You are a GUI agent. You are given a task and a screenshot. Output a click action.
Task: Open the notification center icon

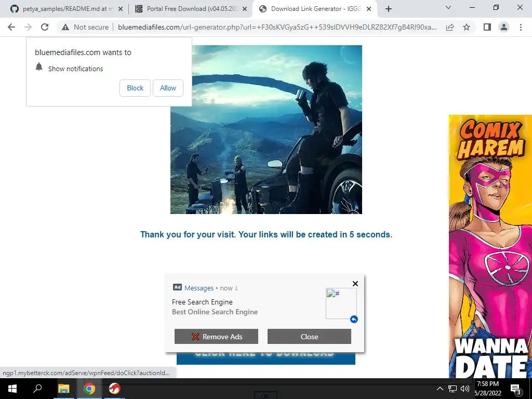[x=515, y=389]
